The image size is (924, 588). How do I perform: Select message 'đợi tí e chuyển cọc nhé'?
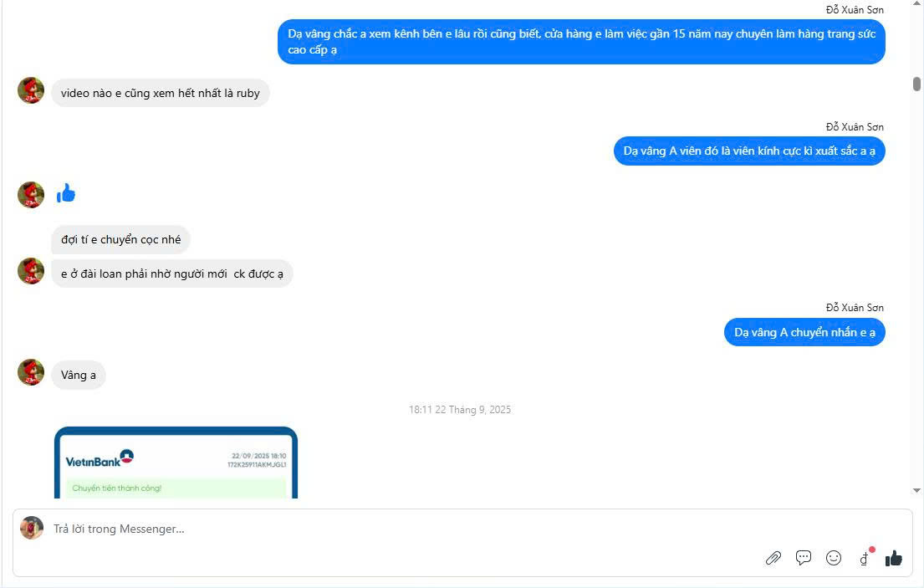pos(120,240)
